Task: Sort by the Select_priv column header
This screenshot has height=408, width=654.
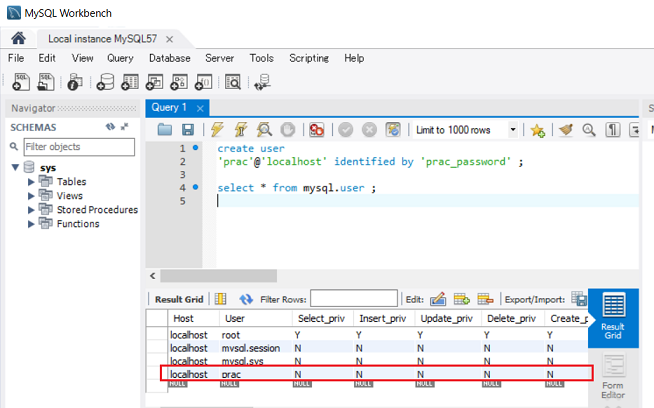Action: point(322,318)
